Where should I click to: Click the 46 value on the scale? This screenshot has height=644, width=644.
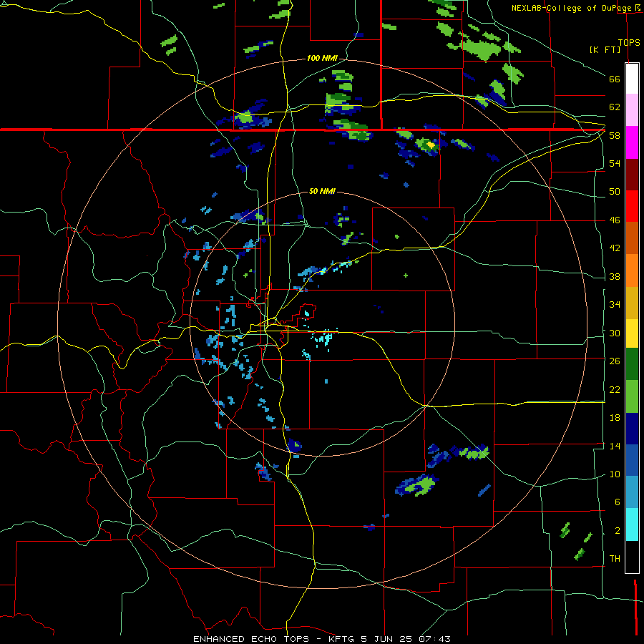click(x=615, y=220)
